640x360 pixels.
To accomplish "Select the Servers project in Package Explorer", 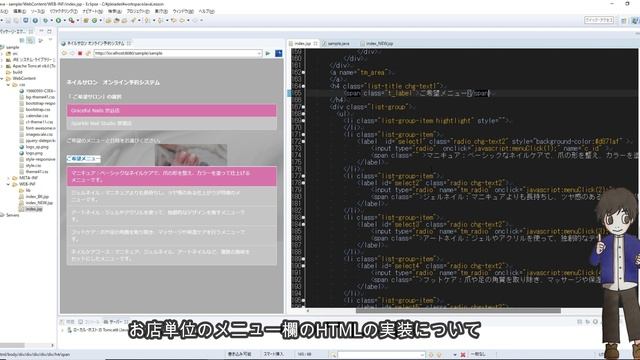I will (12, 215).
